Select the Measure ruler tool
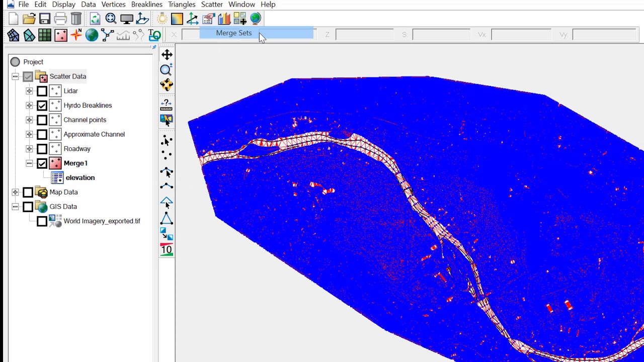Image resolution: width=644 pixels, height=362 pixels. (167, 105)
